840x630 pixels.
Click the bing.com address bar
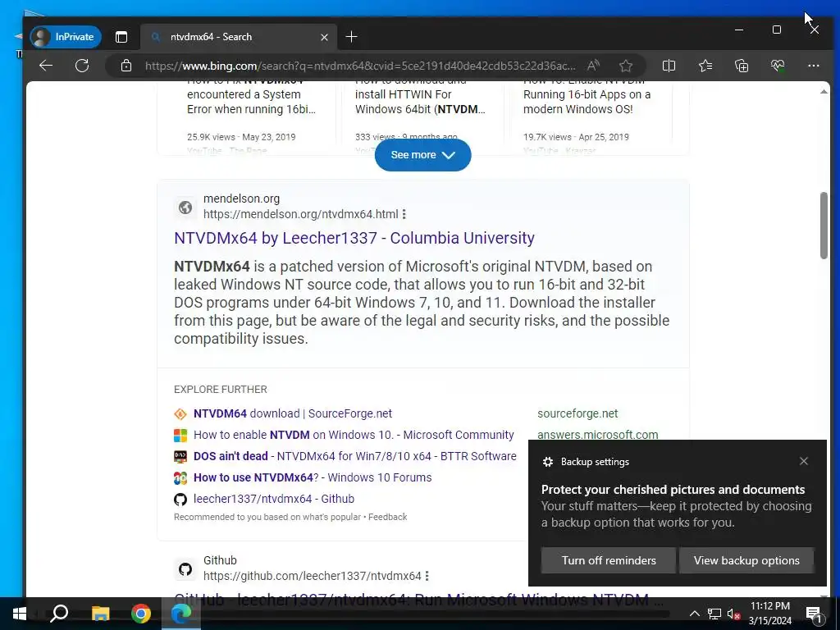[x=360, y=66]
